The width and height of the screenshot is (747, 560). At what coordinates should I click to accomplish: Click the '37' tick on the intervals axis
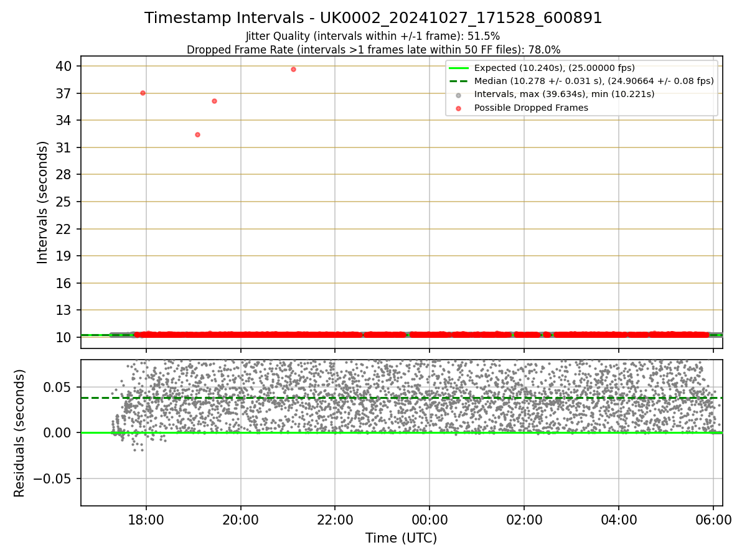pyautogui.click(x=65, y=93)
